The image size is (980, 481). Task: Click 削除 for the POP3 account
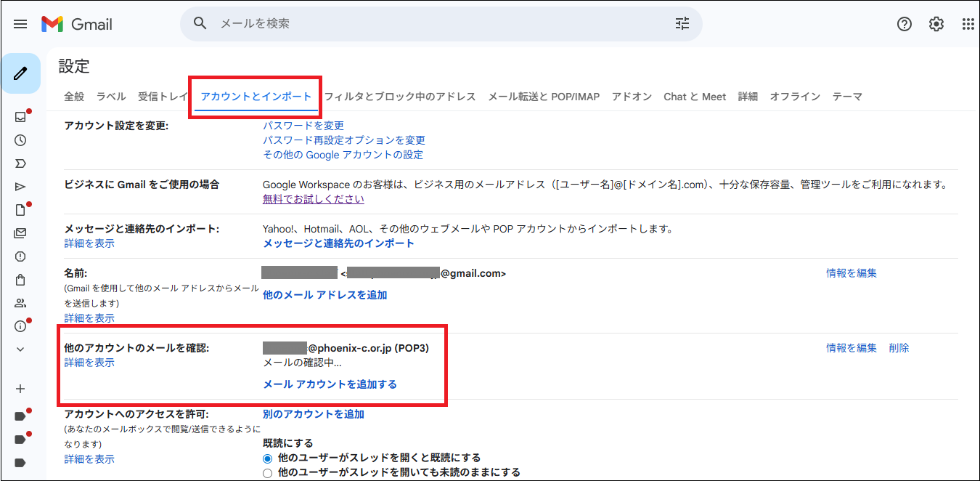899,348
